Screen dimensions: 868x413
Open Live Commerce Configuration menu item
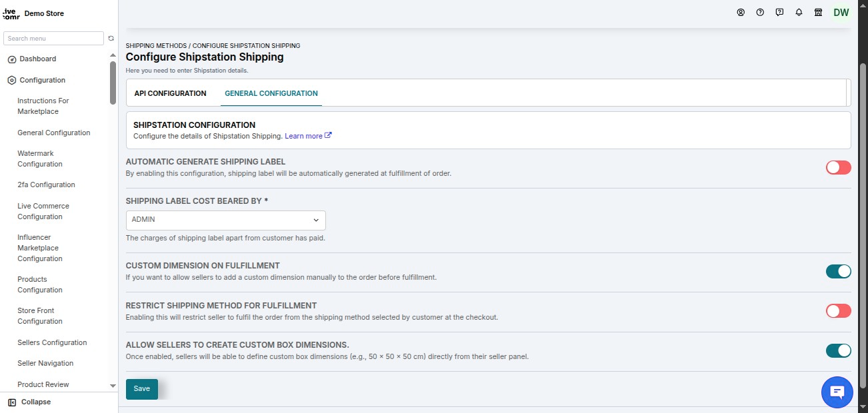pos(43,212)
